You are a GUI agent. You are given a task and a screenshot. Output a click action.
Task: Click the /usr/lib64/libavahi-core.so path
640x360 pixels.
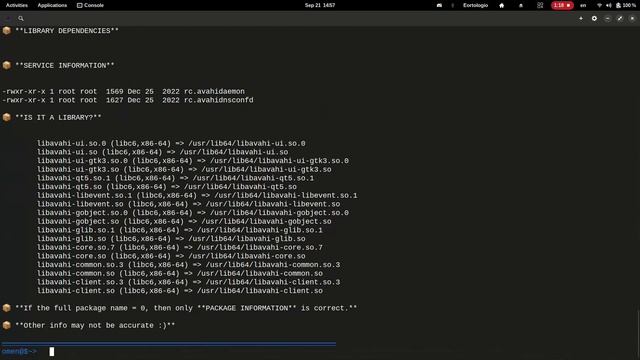coord(247,256)
